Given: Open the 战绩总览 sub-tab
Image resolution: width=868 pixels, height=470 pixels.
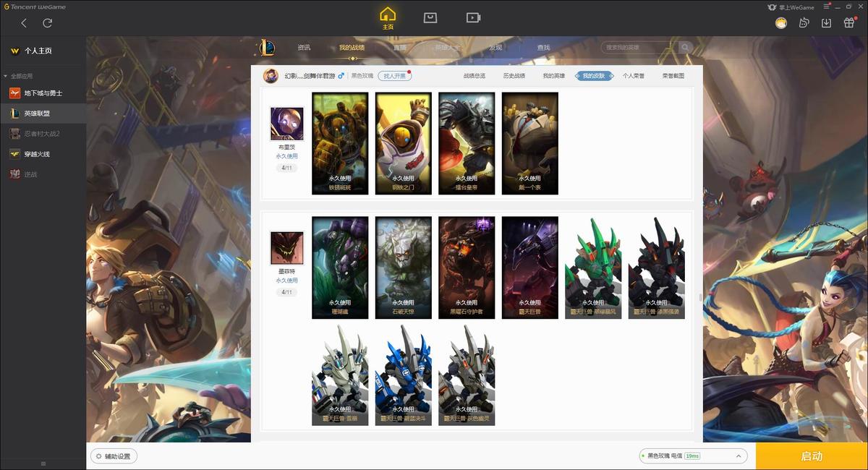Looking at the screenshot, I should coord(475,76).
